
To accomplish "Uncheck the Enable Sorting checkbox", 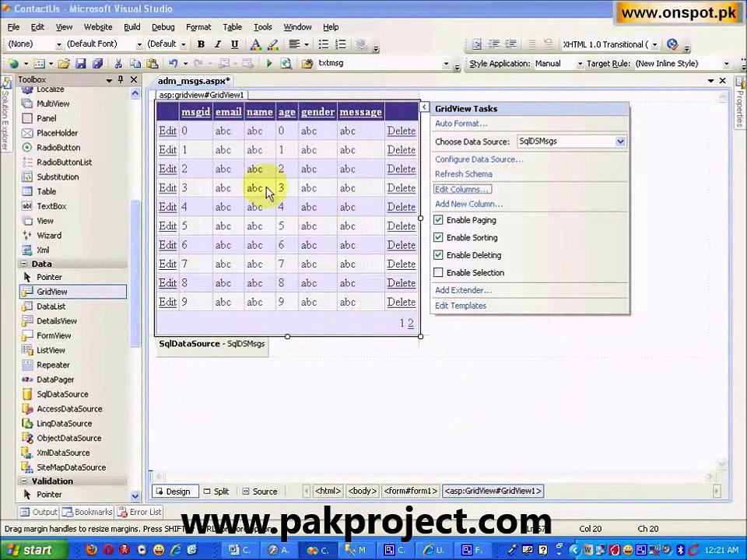I will pyautogui.click(x=438, y=238).
